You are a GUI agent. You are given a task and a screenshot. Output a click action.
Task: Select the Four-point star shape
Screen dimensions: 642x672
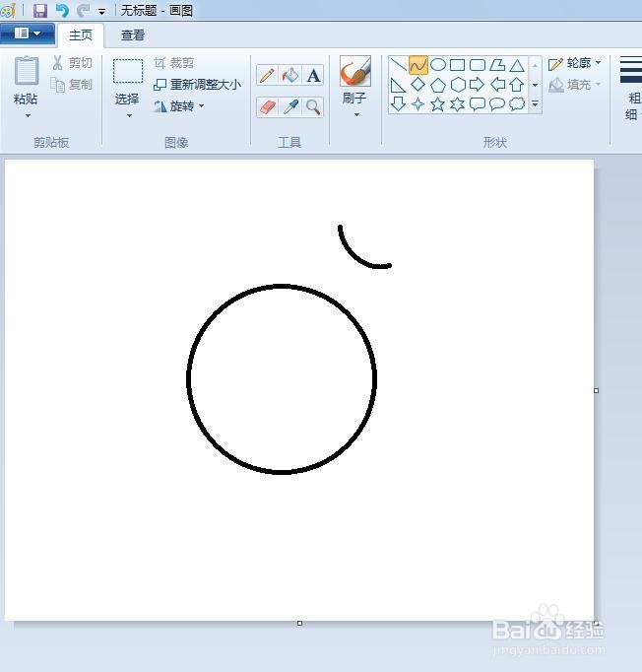pyautogui.click(x=418, y=103)
